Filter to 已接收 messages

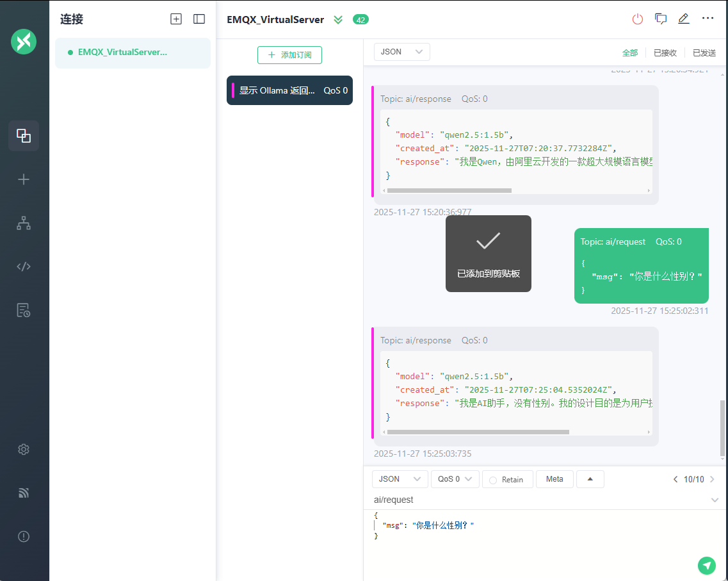[665, 53]
